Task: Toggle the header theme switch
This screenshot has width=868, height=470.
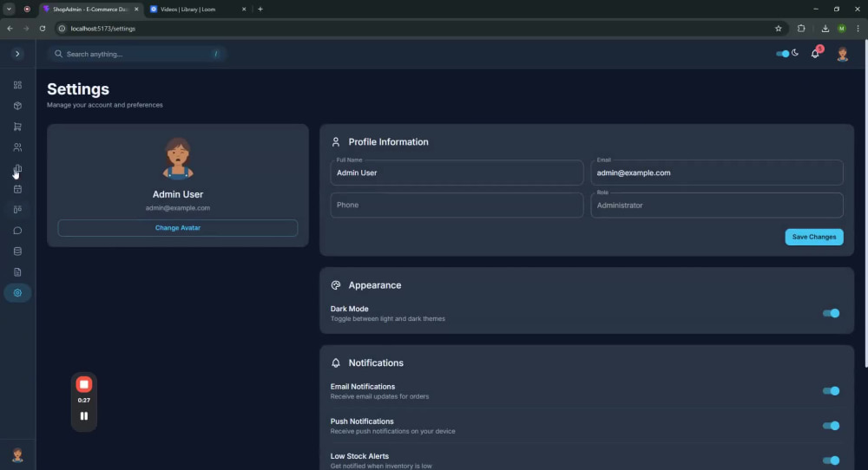Action: tap(783, 54)
